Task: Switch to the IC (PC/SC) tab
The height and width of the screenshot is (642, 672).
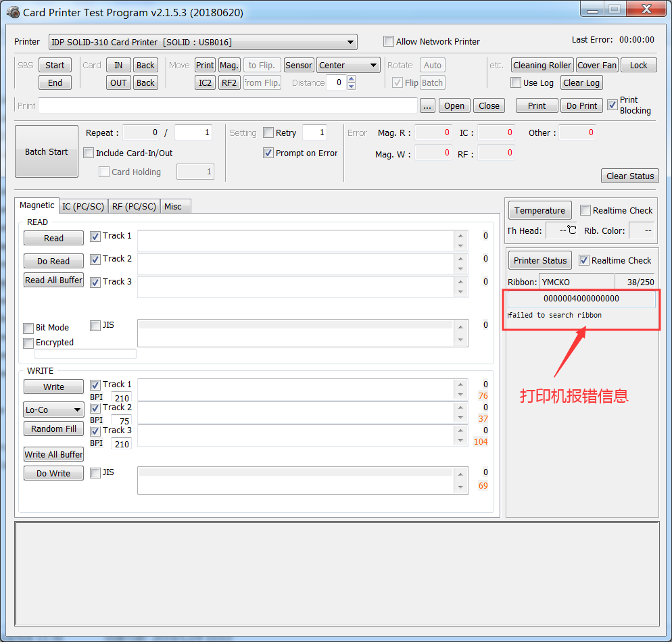Action: click(x=83, y=206)
